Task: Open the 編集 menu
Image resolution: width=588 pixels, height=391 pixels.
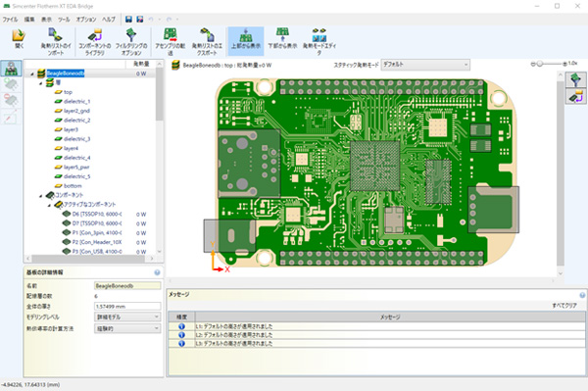Action: point(29,20)
